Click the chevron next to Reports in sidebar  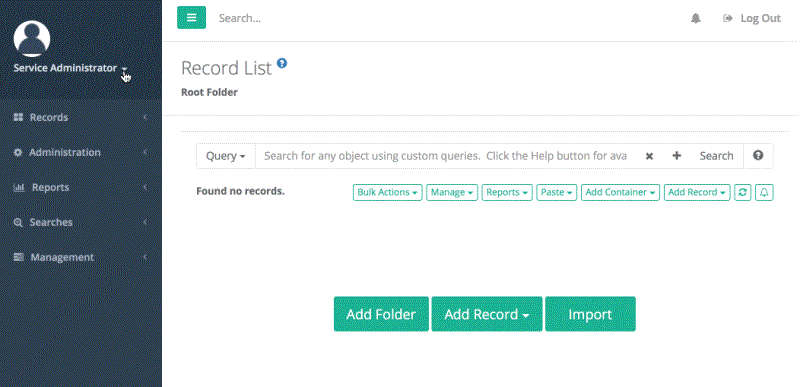pyautogui.click(x=145, y=188)
